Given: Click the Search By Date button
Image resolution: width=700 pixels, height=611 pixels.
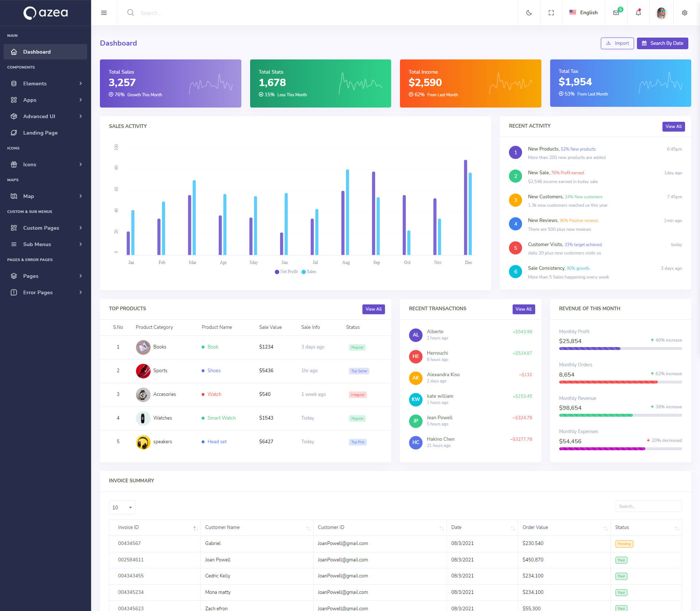Looking at the screenshot, I should [x=662, y=43].
